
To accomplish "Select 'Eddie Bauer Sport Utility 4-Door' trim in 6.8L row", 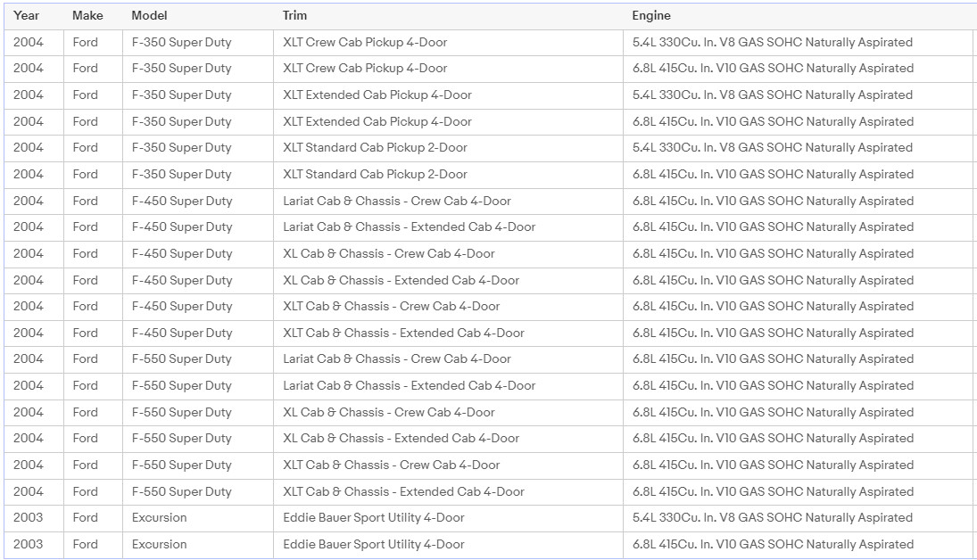I will tap(374, 545).
